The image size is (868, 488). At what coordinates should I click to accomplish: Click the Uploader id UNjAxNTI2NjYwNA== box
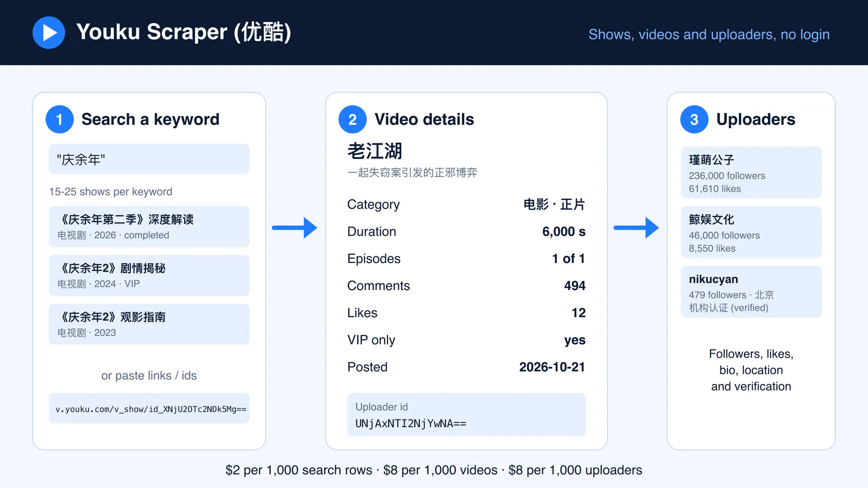(x=466, y=415)
